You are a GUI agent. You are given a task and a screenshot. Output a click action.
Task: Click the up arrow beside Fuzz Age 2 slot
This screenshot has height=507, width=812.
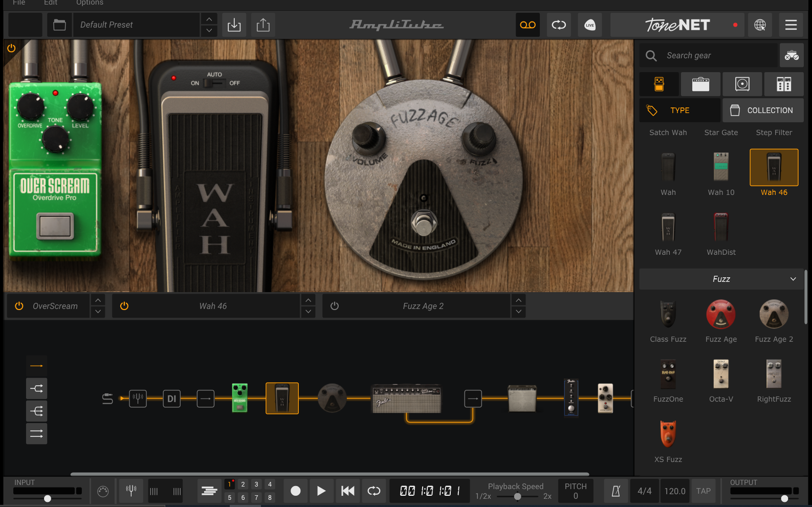click(x=518, y=300)
